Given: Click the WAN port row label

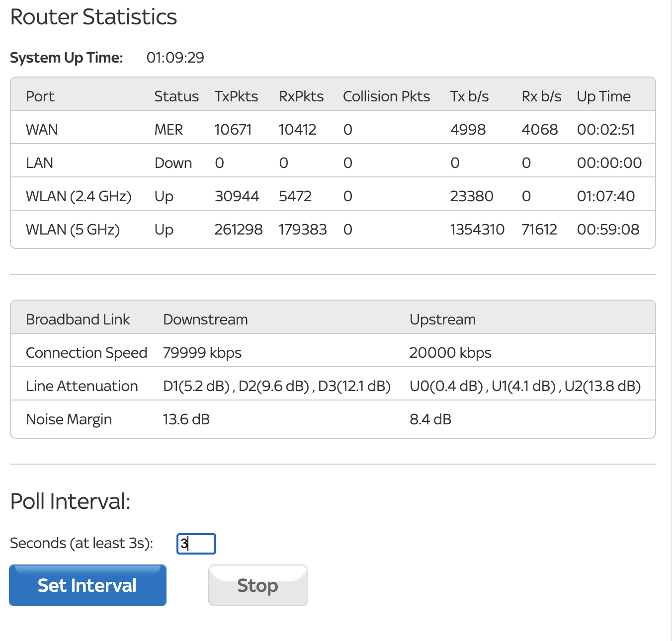Looking at the screenshot, I should (x=42, y=130).
